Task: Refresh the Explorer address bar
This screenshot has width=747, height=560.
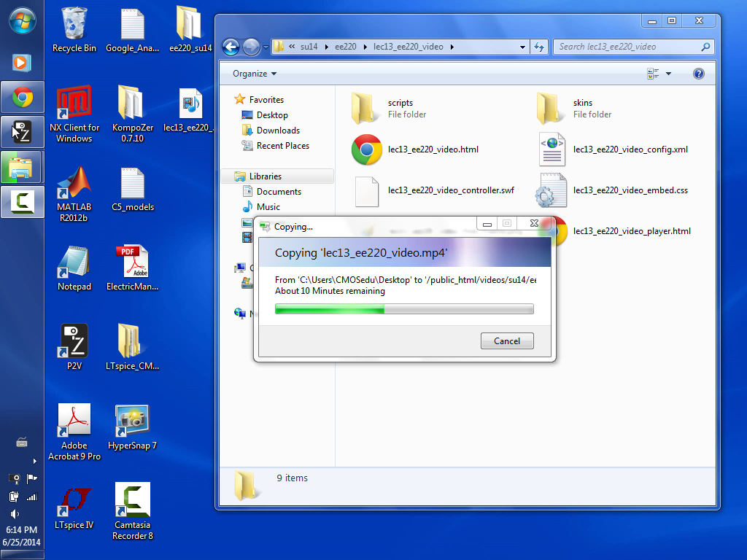Action: coord(539,47)
